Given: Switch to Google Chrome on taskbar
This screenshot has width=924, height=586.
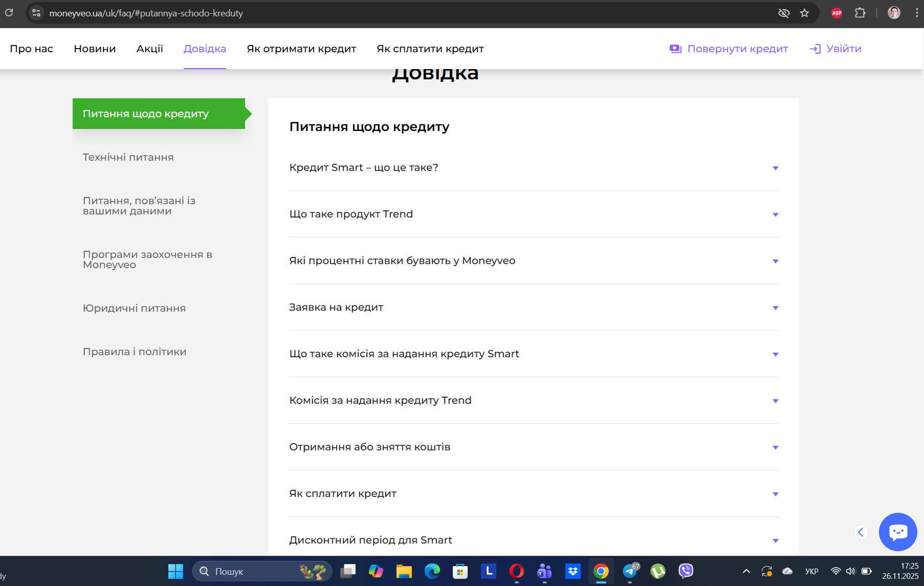Looking at the screenshot, I should (601, 571).
